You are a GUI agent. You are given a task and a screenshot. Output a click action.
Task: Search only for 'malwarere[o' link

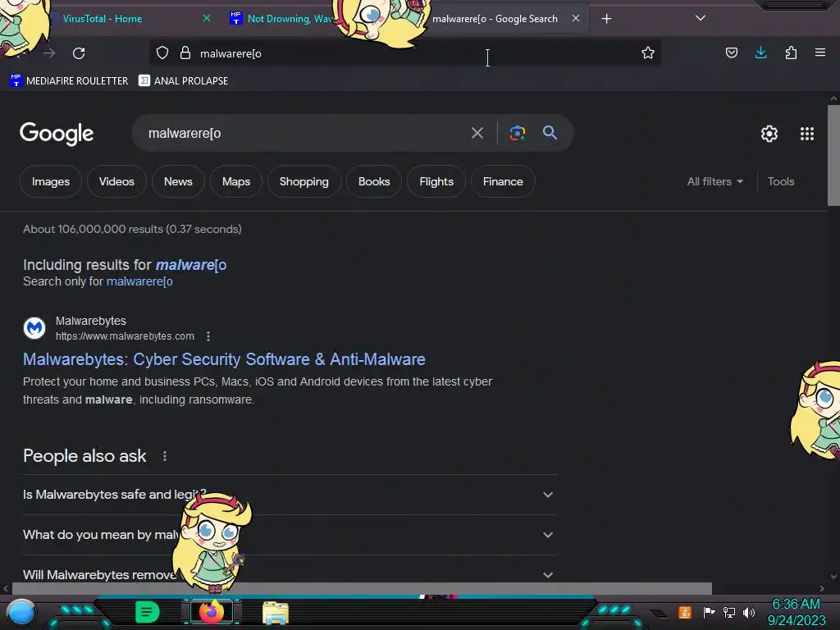click(x=139, y=281)
